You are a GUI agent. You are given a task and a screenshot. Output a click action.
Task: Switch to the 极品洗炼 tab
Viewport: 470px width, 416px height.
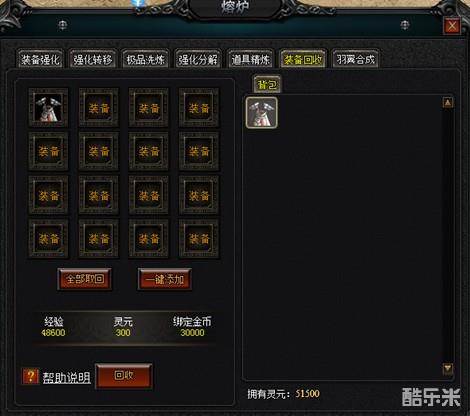tap(145, 59)
